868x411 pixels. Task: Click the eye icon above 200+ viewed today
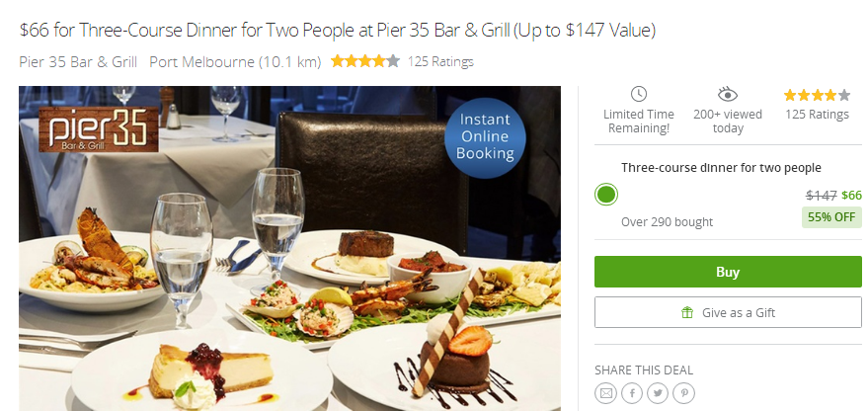[x=728, y=95]
